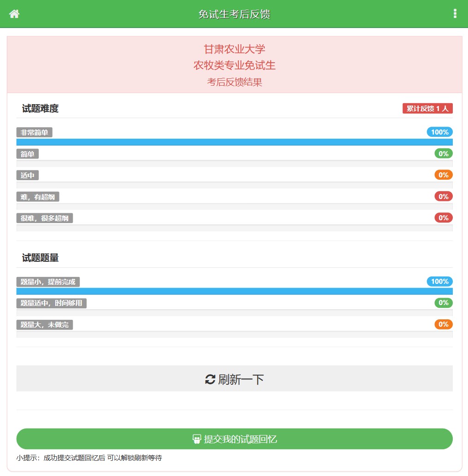
Task: Click the 甘肃农业大学 title text
Action: (x=234, y=49)
